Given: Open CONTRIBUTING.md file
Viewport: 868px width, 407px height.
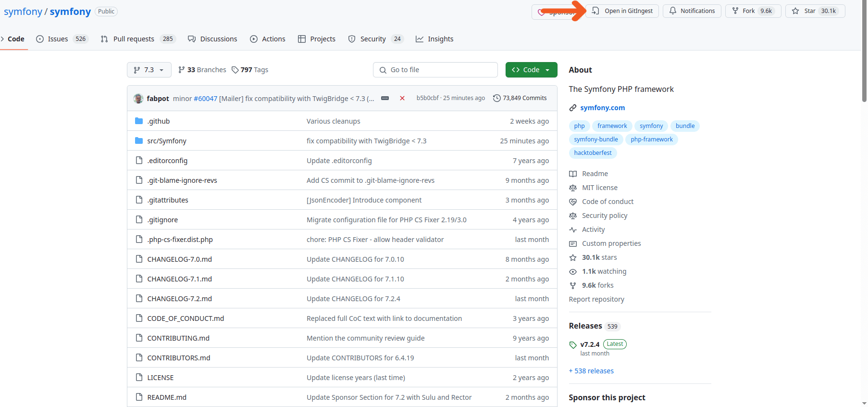Looking at the screenshot, I should pos(178,338).
